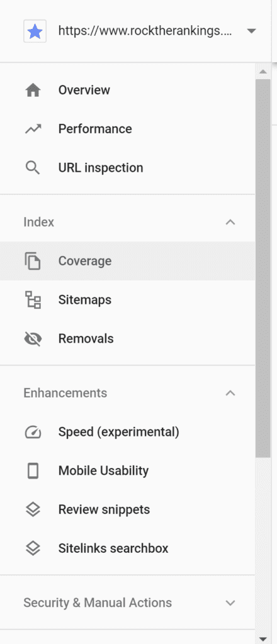Click the Mobile Usability phone icon
Image resolution: width=277 pixels, height=644 pixels.
33,471
